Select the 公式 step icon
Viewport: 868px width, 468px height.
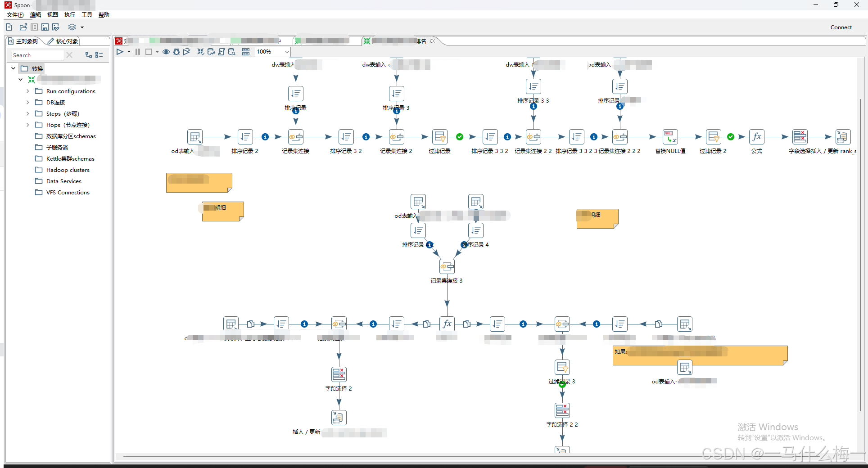[x=757, y=137]
